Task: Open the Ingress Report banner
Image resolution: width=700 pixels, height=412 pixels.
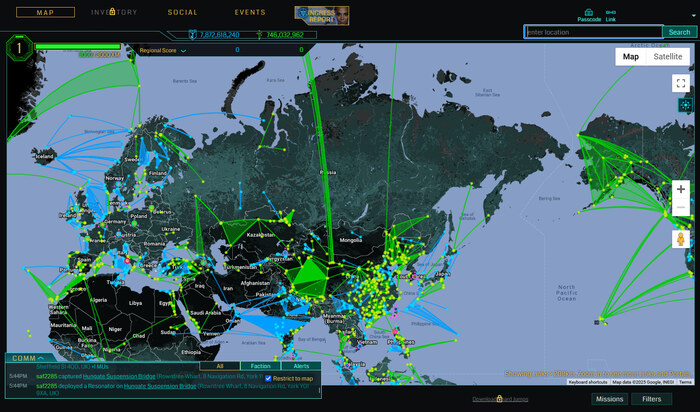Action: (322, 16)
